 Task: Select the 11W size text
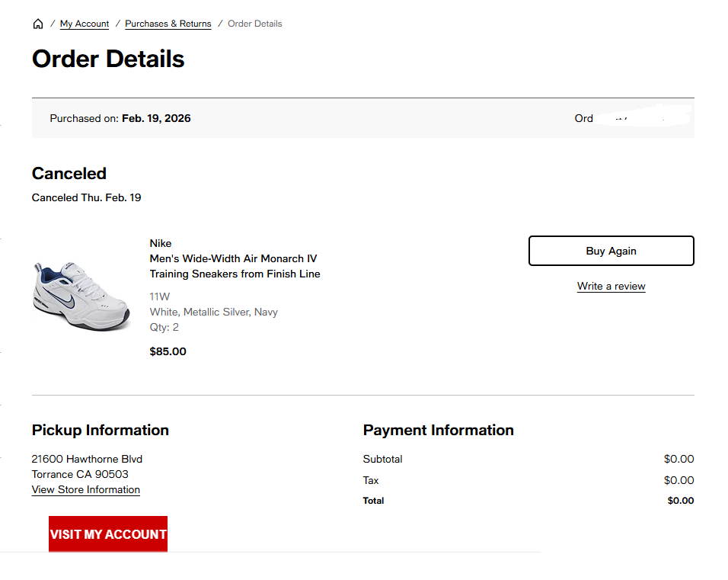click(x=160, y=296)
